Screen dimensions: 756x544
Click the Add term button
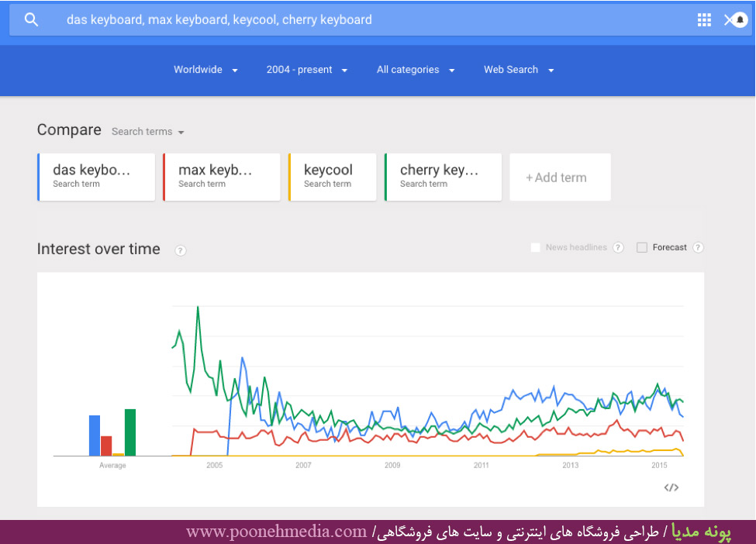561,177
